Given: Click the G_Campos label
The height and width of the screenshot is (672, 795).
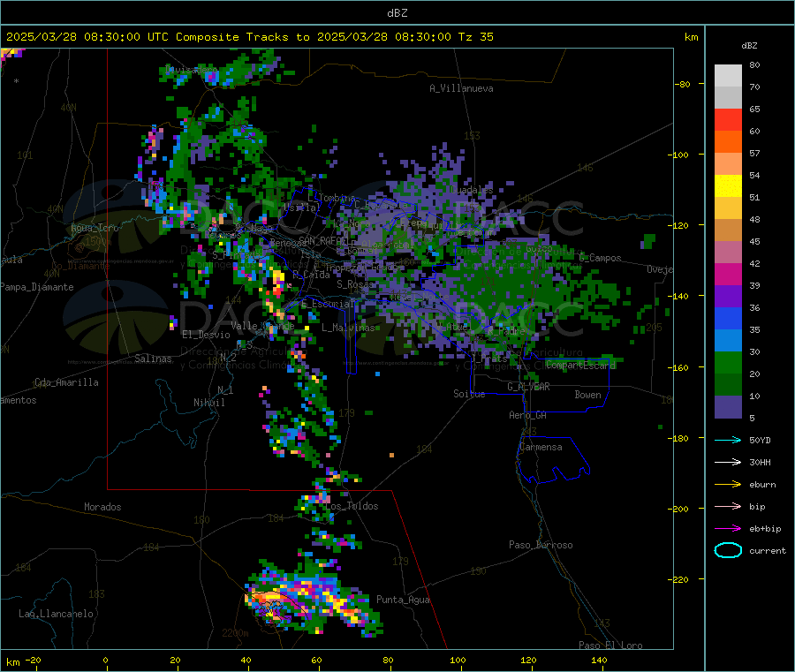Looking at the screenshot, I should (x=601, y=258).
